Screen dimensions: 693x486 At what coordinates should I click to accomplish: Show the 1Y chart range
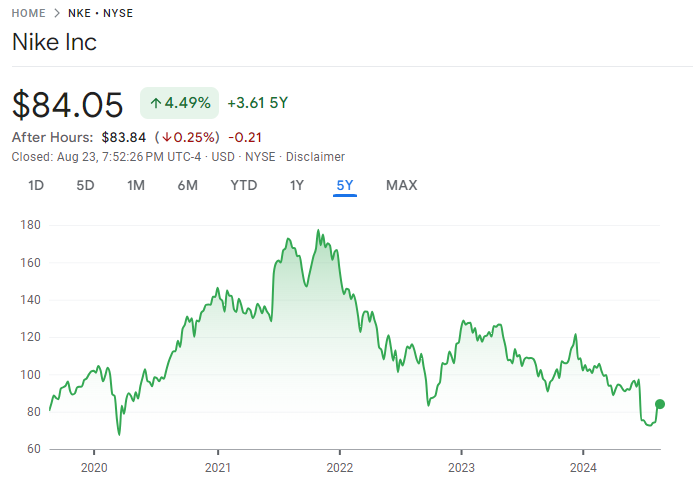click(x=297, y=185)
